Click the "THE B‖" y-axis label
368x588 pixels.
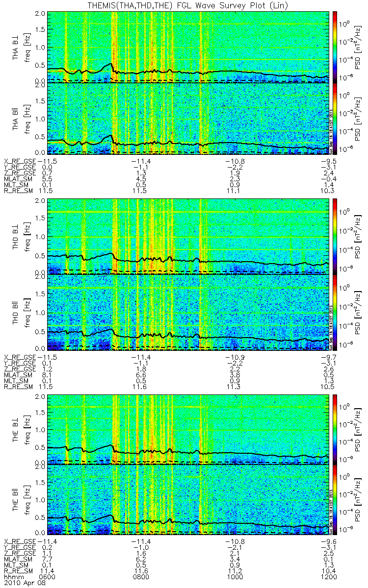15,499
